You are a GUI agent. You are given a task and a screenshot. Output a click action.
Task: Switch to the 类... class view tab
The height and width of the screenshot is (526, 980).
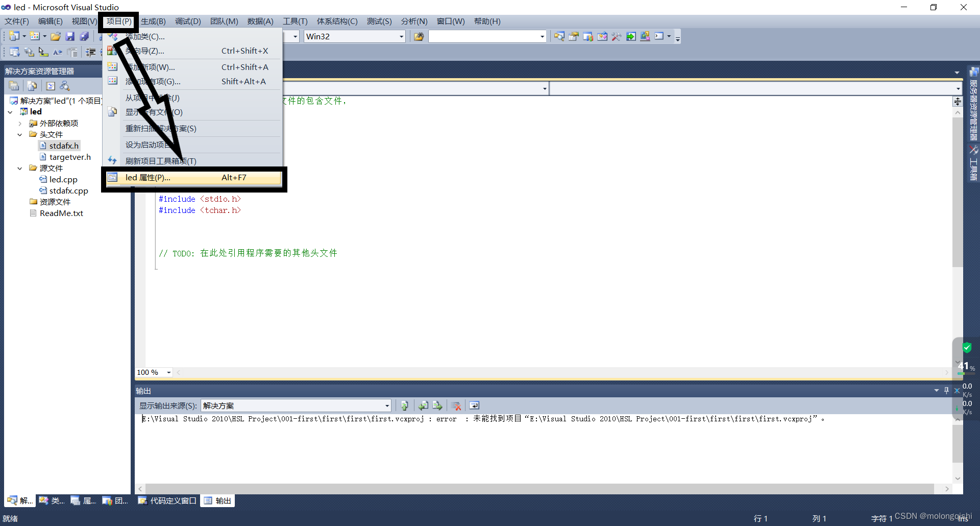(x=52, y=500)
